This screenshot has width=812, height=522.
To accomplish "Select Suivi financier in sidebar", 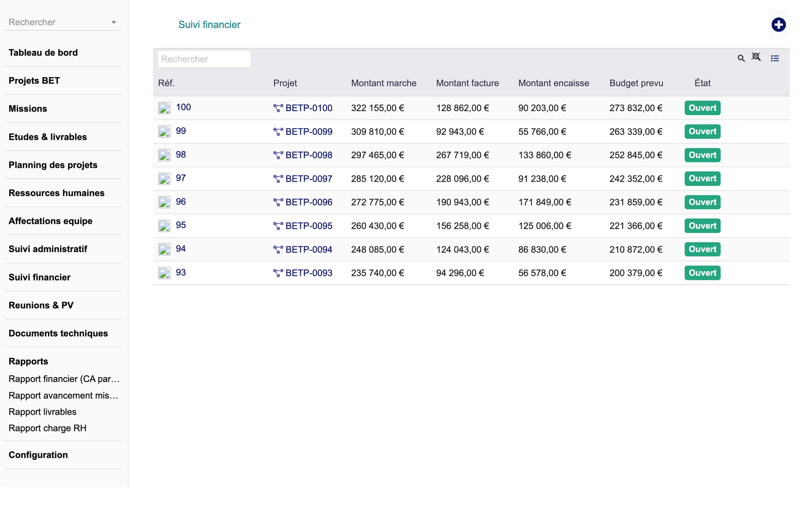I will 39,277.
